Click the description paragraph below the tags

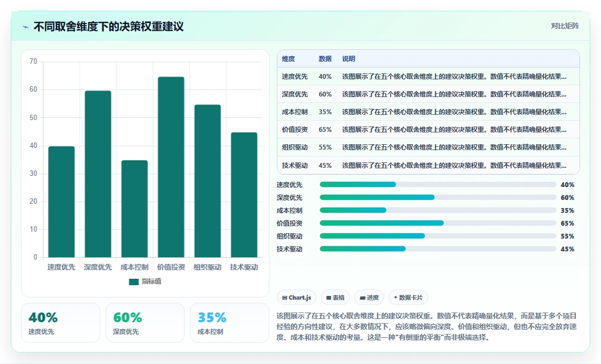click(x=427, y=326)
